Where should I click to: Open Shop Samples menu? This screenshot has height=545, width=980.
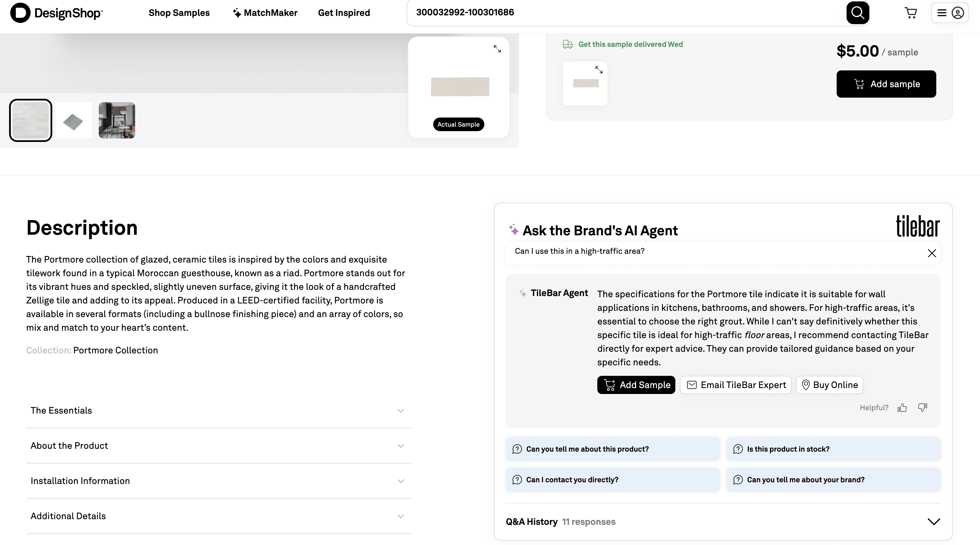click(x=179, y=13)
